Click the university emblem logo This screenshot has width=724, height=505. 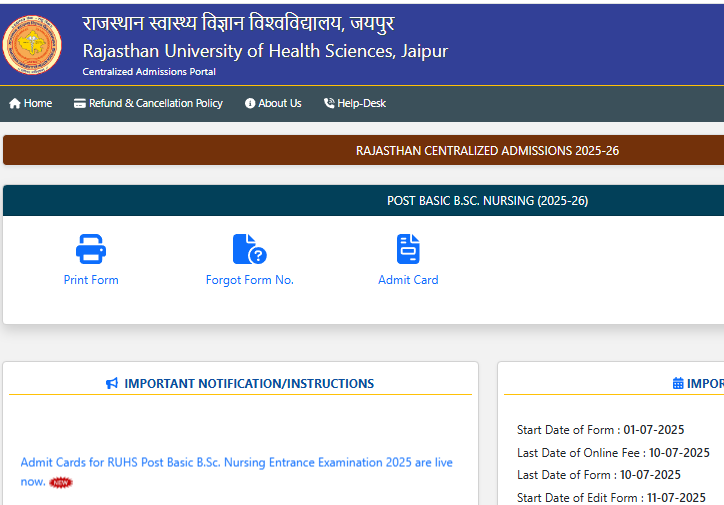point(32,45)
